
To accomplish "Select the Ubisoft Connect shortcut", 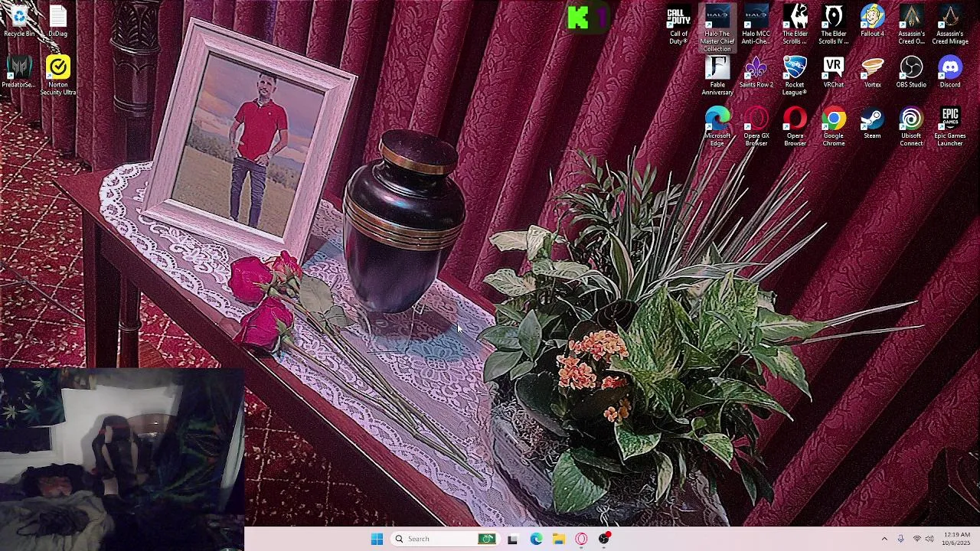I will click(911, 127).
